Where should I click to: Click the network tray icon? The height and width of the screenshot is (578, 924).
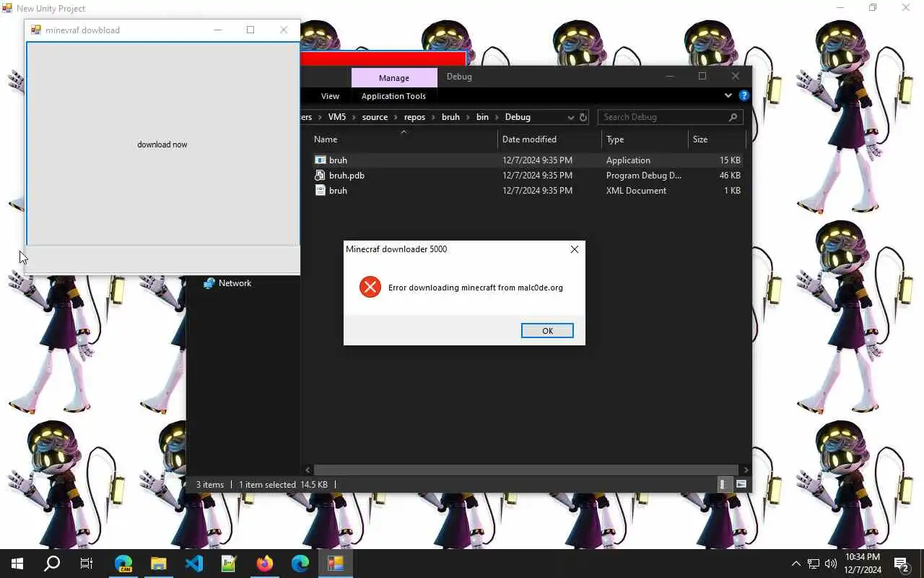[814, 564]
